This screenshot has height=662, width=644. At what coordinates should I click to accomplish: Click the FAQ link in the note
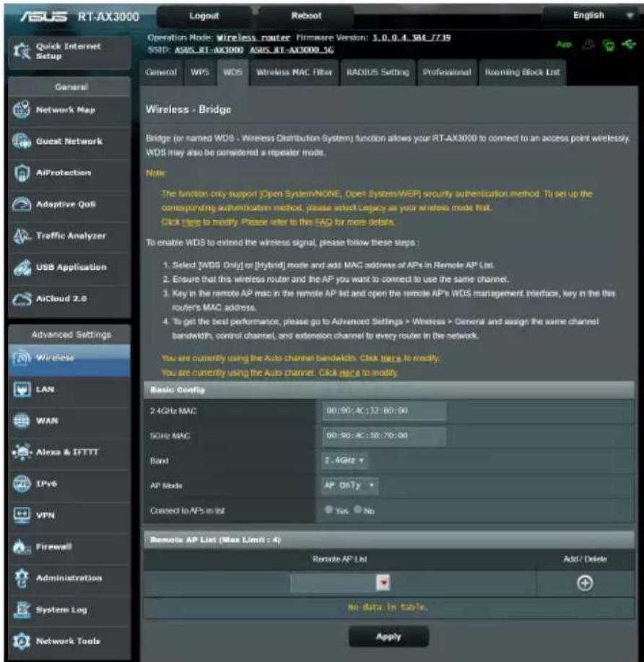323,222
